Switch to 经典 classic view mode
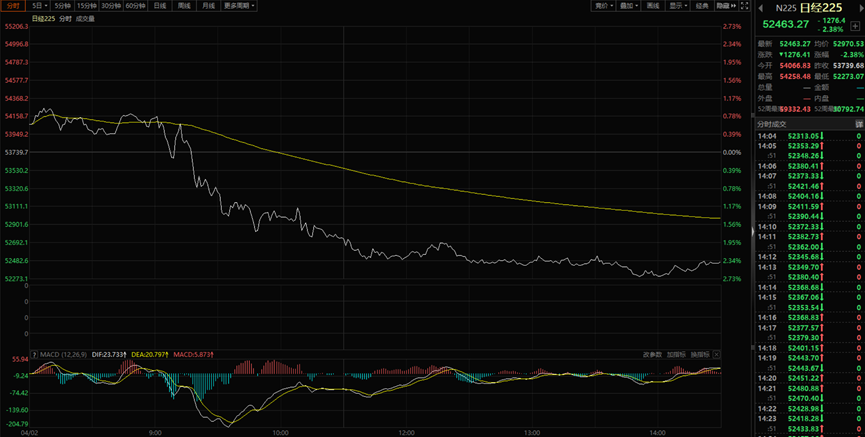Image resolution: width=865 pixels, height=437 pixels. [703, 5]
